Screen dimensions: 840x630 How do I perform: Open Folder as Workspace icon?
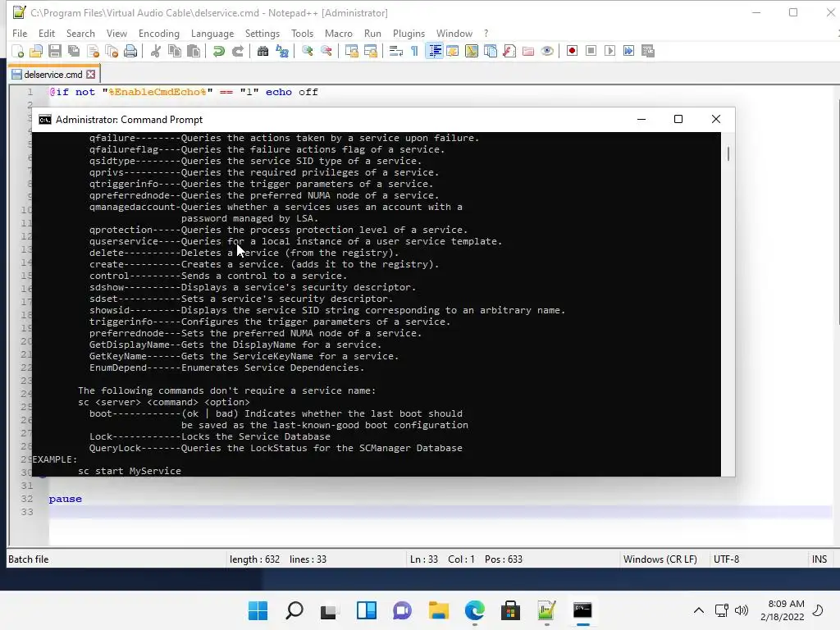pos(528,51)
